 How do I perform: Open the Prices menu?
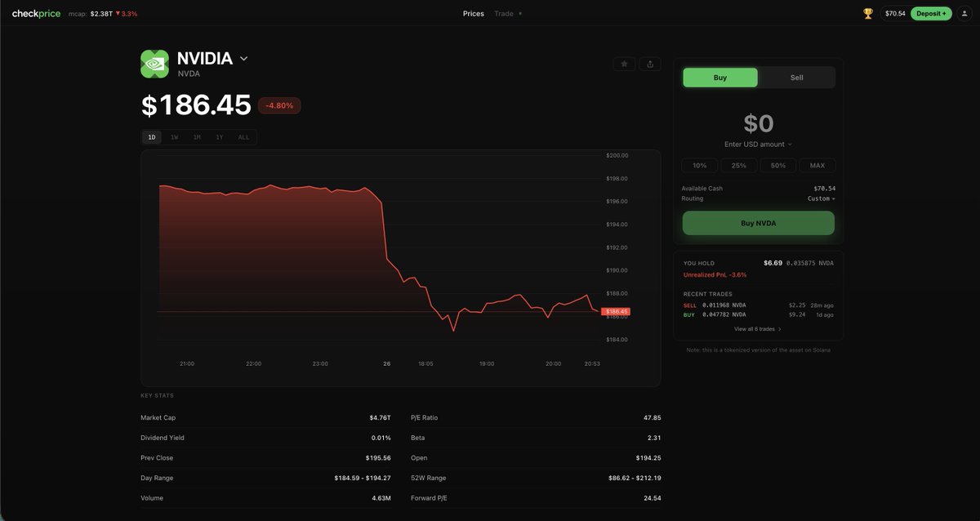pyautogui.click(x=473, y=13)
